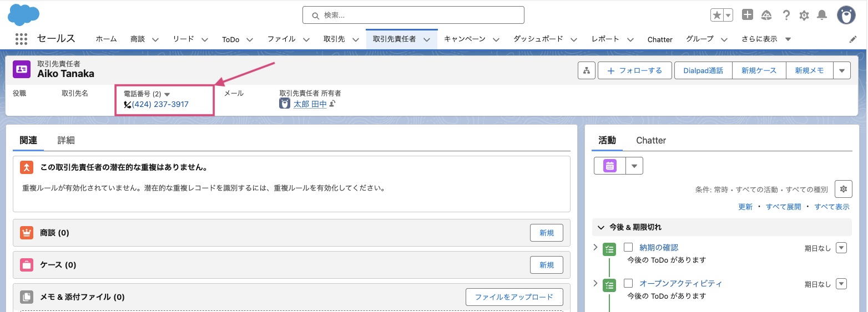Click the activity filter settings gear
Screen dimensions: 868x312
coord(843,189)
